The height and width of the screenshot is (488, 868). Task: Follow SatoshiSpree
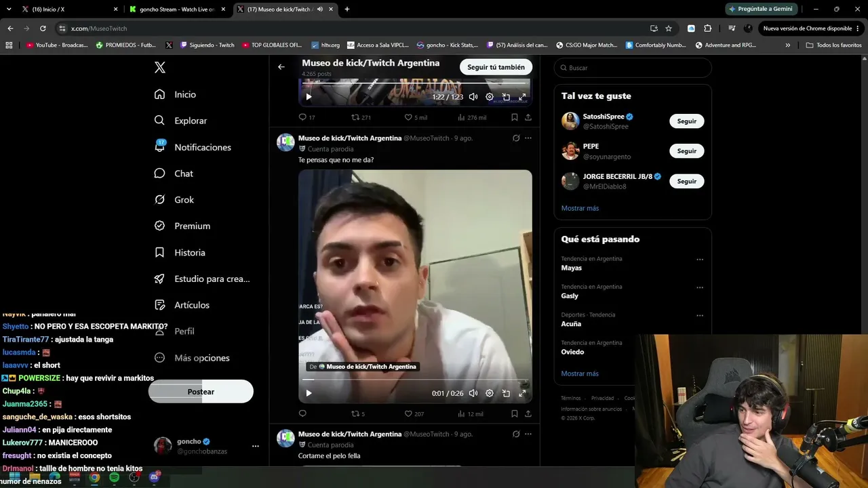tap(686, 121)
